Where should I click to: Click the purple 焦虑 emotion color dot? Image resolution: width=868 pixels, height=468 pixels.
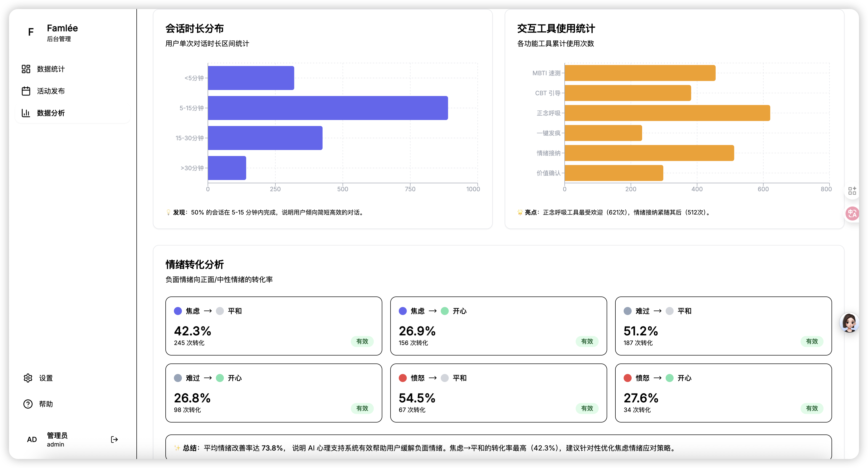(x=178, y=311)
